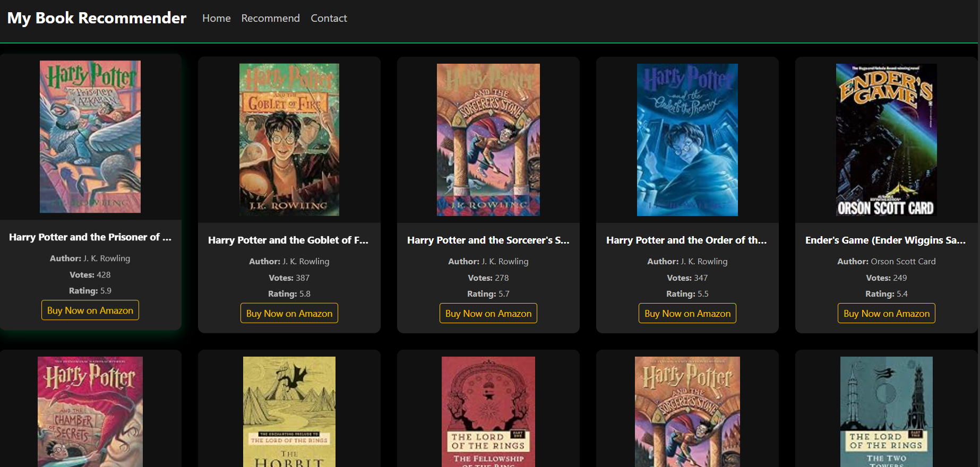The height and width of the screenshot is (467, 980).
Task: Click 'Rating: 5.9' text
Action: click(x=90, y=290)
